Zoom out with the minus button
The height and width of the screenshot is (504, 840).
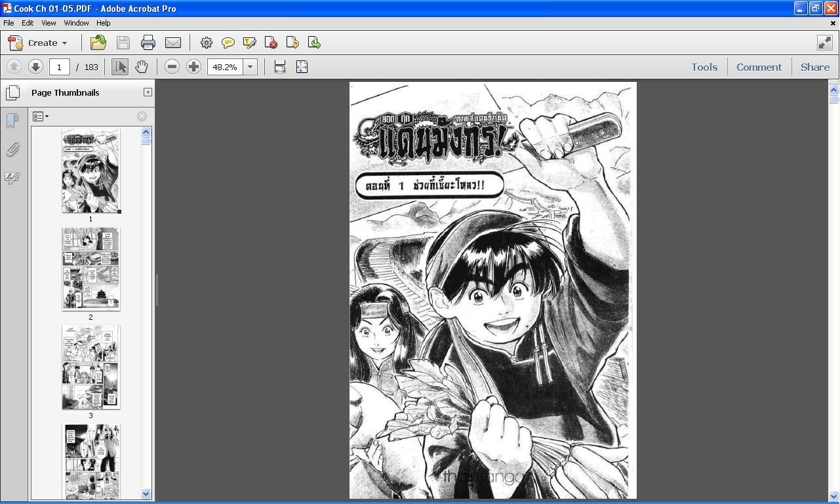point(172,66)
